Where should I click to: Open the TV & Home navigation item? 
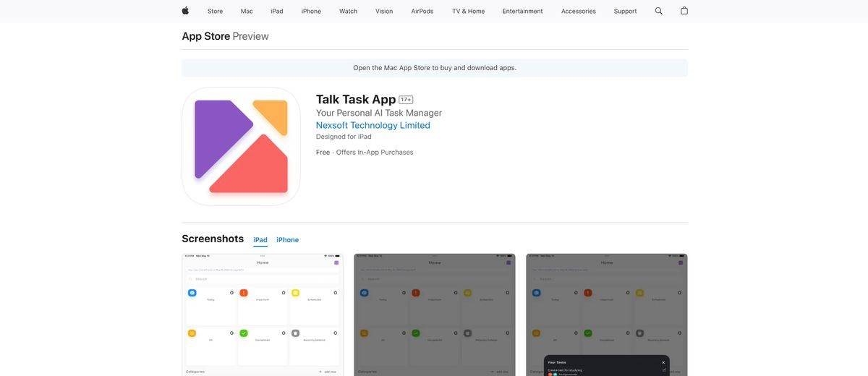click(469, 11)
